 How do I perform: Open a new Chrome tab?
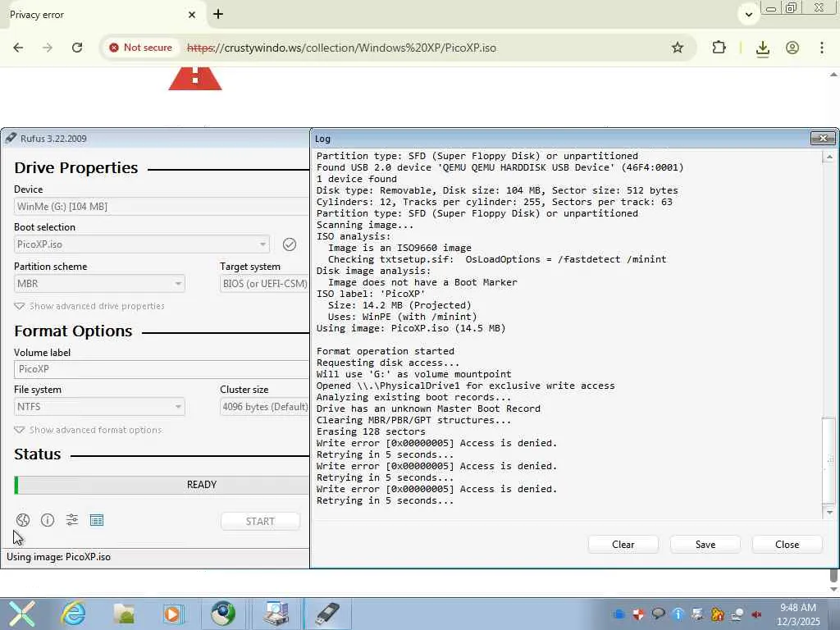coord(218,15)
